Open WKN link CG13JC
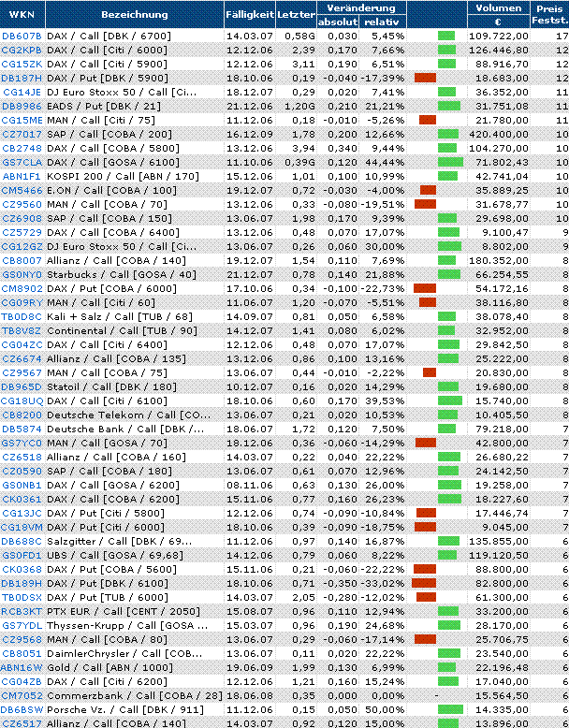This screenshot has width=569, height=728. (x=22, y=513)
